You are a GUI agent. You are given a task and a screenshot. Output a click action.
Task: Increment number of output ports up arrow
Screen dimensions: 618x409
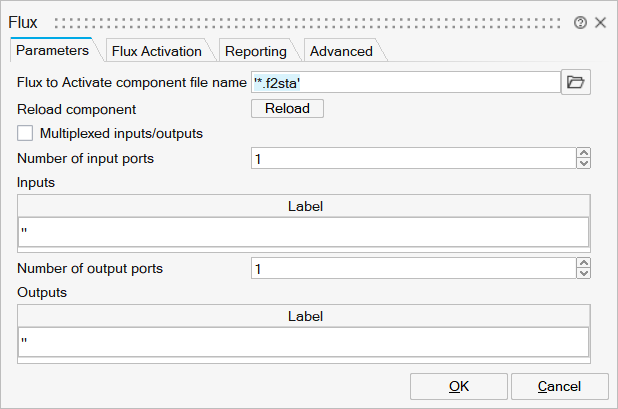584,264
